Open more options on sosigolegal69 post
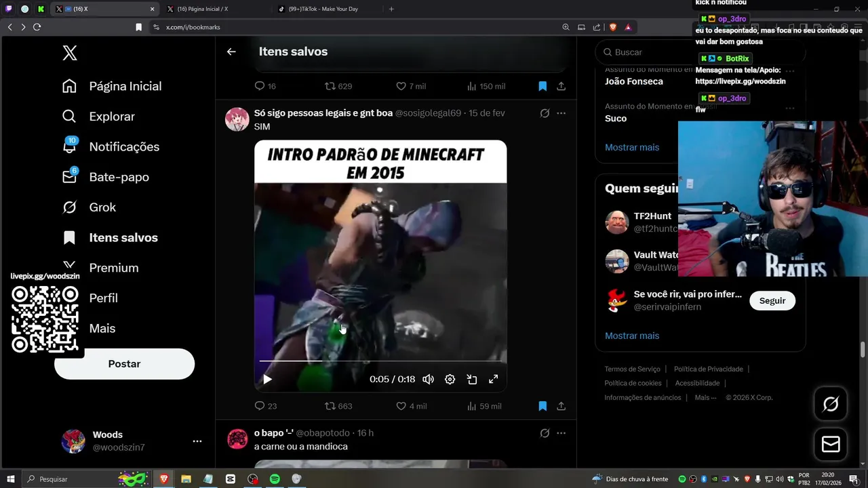The height and width of the screenshot is (488, 868). point(561,113)
